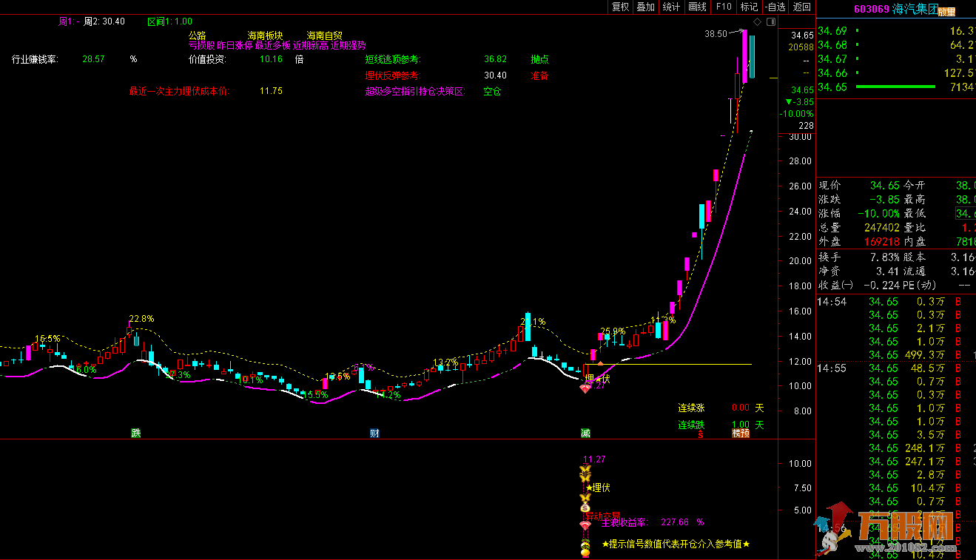Click the 连续跌 counter label
Viewport: 976px width, 560px height.
point(692,425)
